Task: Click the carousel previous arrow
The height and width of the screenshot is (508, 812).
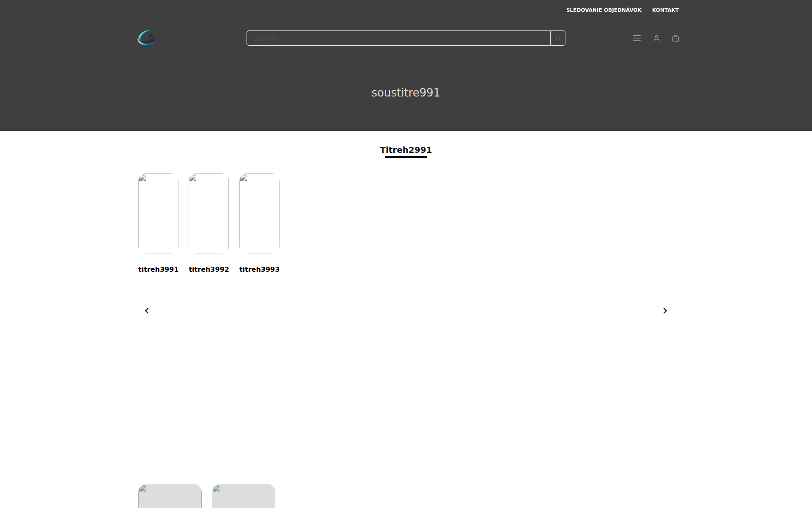Action: (147, 311)
